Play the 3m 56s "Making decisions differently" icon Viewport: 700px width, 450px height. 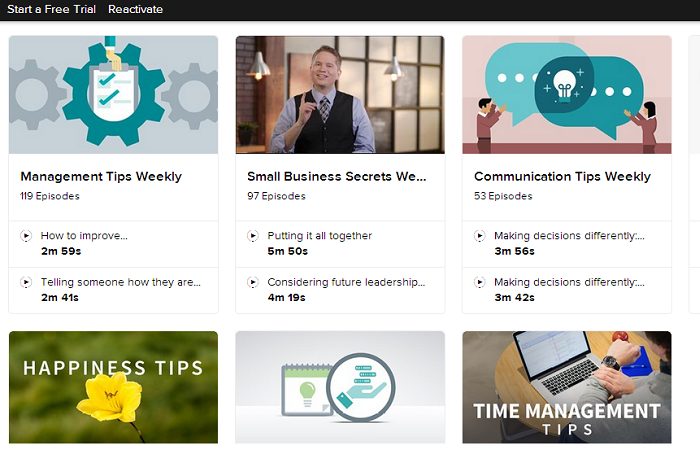click(x=480, y=236)
